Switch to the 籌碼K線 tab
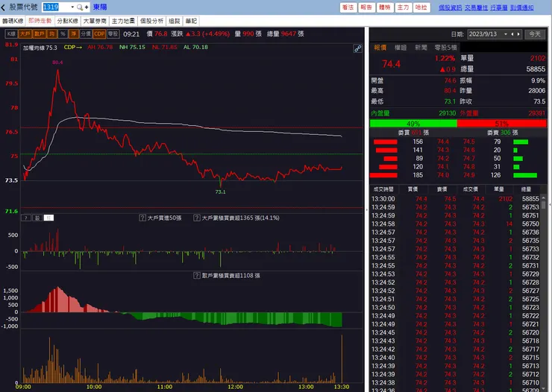This screenshot has width=552, height=392. click(13, 21)
